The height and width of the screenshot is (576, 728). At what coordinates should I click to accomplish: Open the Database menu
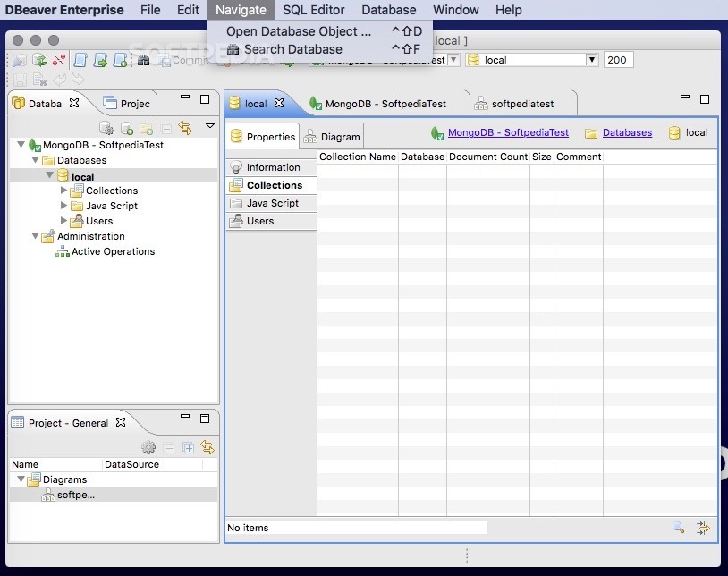pos(389,10)
